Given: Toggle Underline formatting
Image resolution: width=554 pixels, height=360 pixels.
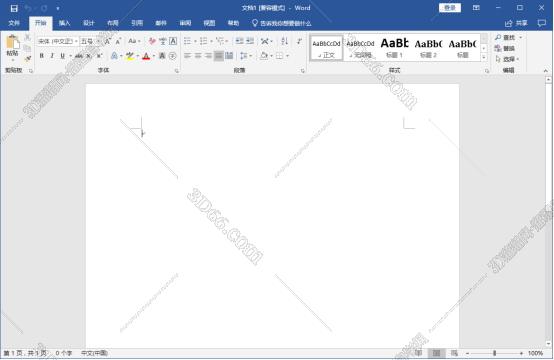Looking at the screenshot, I should pos(63,56).
